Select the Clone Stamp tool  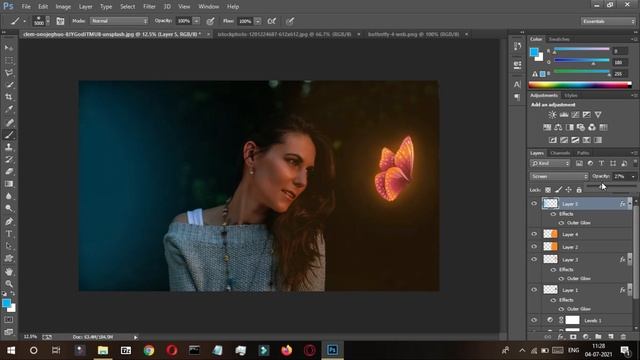9,147
